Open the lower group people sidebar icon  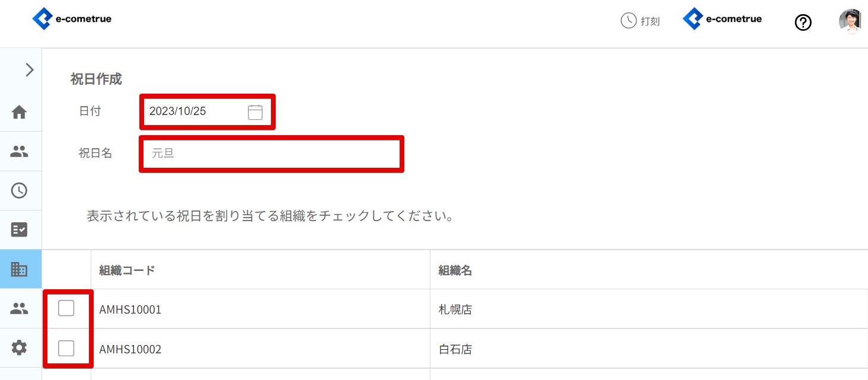tap(20, 308)
